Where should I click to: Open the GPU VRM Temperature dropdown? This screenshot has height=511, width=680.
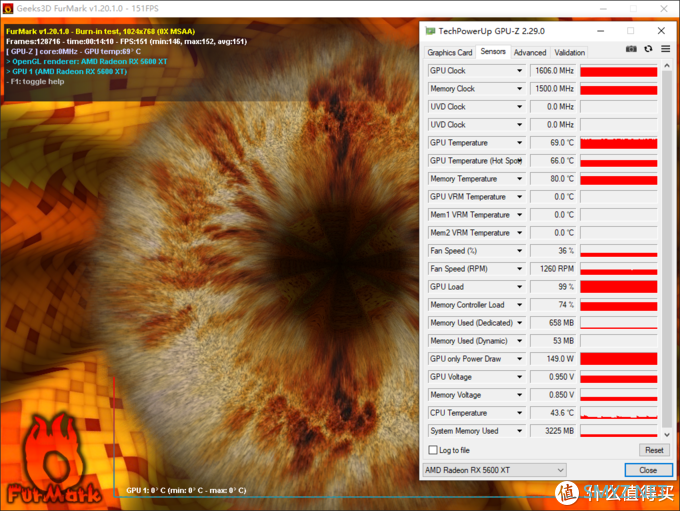coord(520,197)
